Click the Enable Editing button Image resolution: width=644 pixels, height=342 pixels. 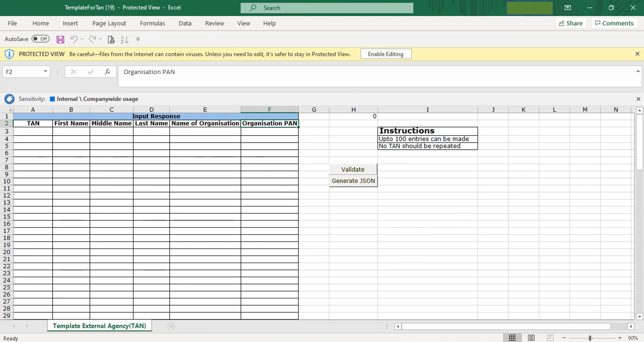[385, 54]
